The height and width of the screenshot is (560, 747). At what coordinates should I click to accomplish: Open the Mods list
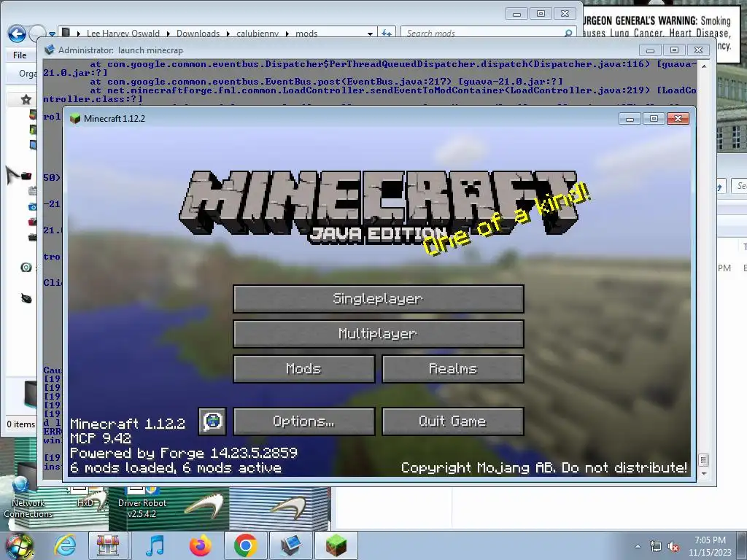[x=304, y=368]
